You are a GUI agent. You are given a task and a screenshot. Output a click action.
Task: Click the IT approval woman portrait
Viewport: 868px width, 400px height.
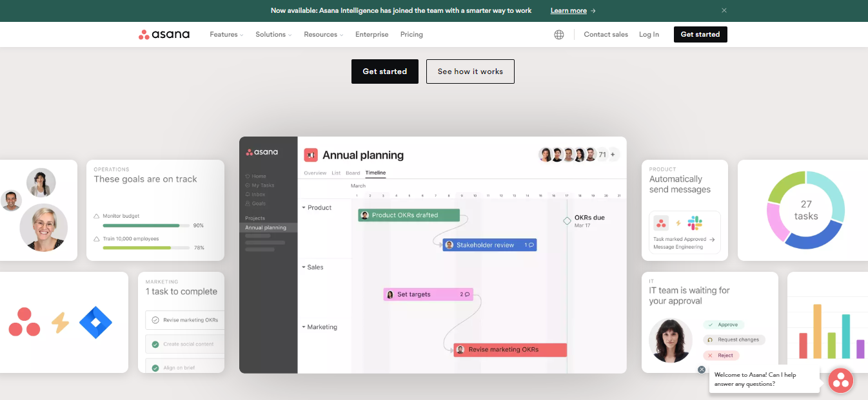671,341
